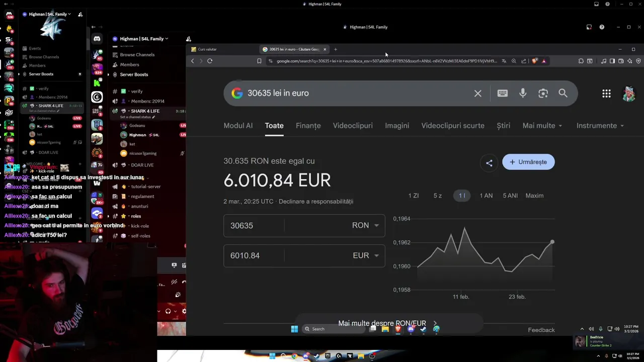This screenshot has height=362, width=644.
Task: Open Epic Games on the bottom taskbar
Action: click(x=328, y=356)
